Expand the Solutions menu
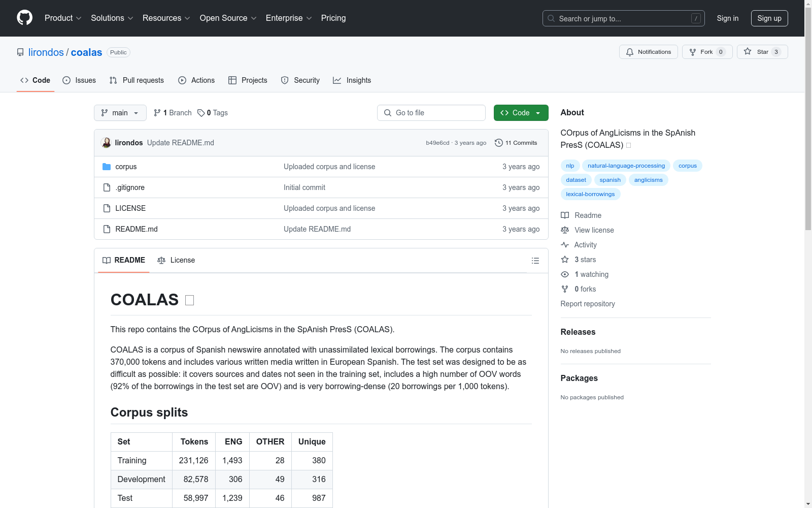 tap(112, 18)
